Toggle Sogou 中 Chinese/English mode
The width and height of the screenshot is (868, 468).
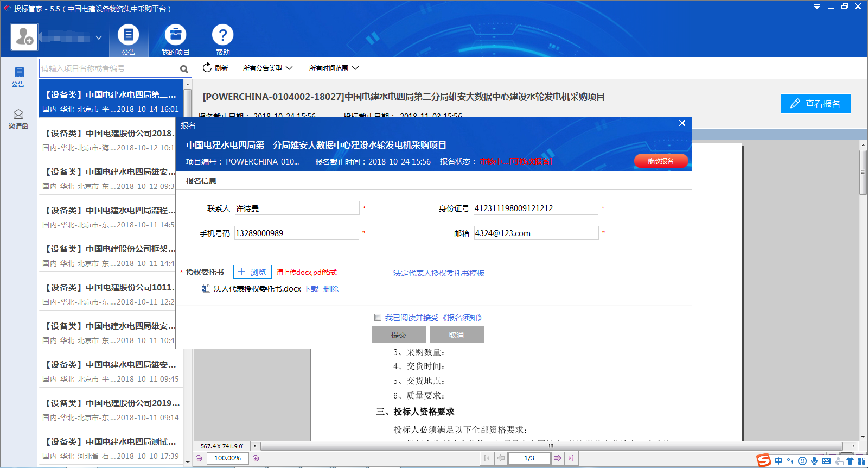[x=778, y=461]
